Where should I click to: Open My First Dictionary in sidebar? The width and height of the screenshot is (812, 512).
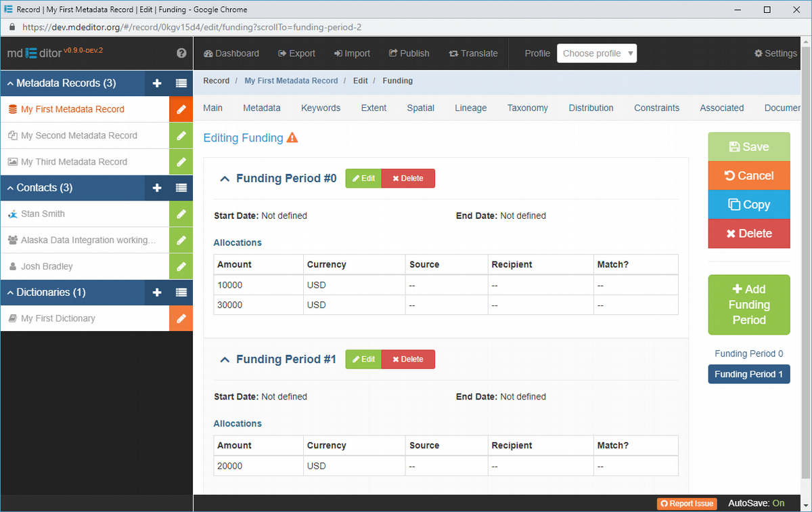(x=58, y=318)
